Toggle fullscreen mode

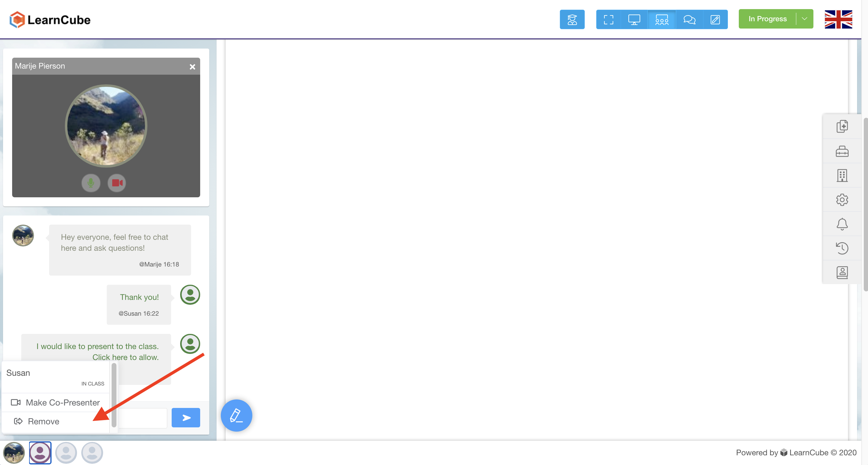tap(609, 19)
